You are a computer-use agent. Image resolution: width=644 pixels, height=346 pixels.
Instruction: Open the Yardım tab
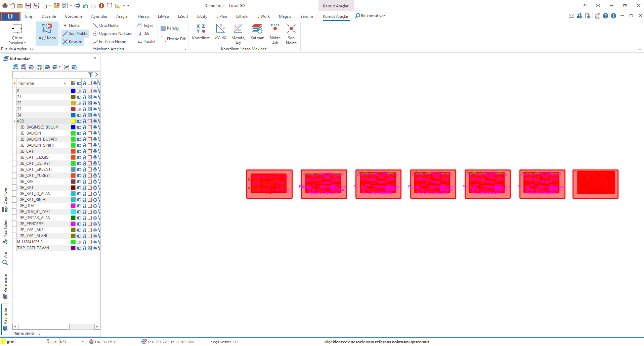(x=307, y=16)
